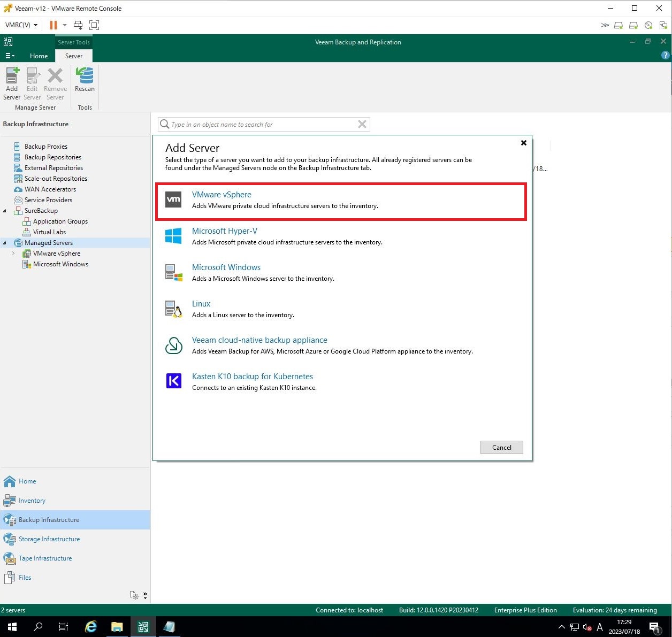
Task: Open Storage Infrastructure navigation view
Action: 49,539
